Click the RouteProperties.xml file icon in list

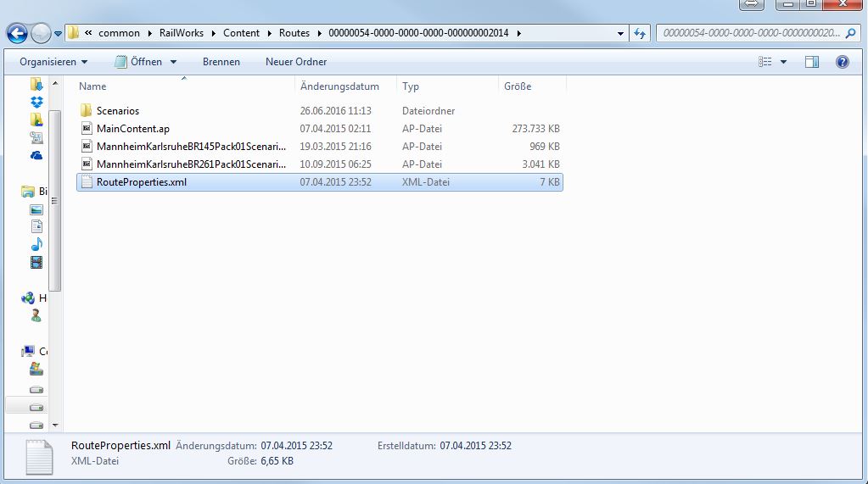point(87,182)
